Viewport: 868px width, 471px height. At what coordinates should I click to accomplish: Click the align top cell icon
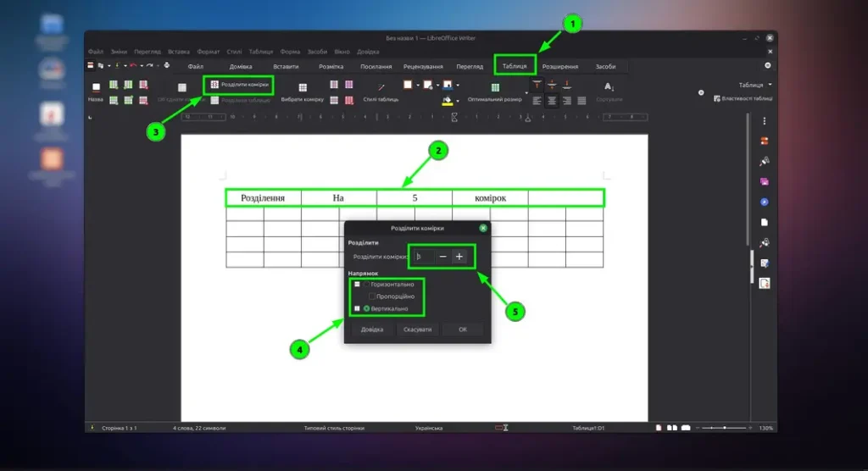[x=537, y=86]
